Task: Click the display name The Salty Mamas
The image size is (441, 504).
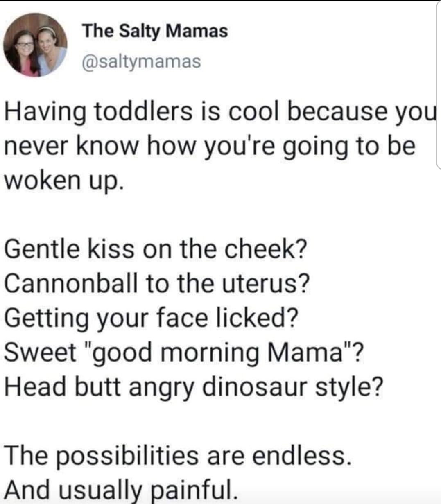Action: point(155,31)
